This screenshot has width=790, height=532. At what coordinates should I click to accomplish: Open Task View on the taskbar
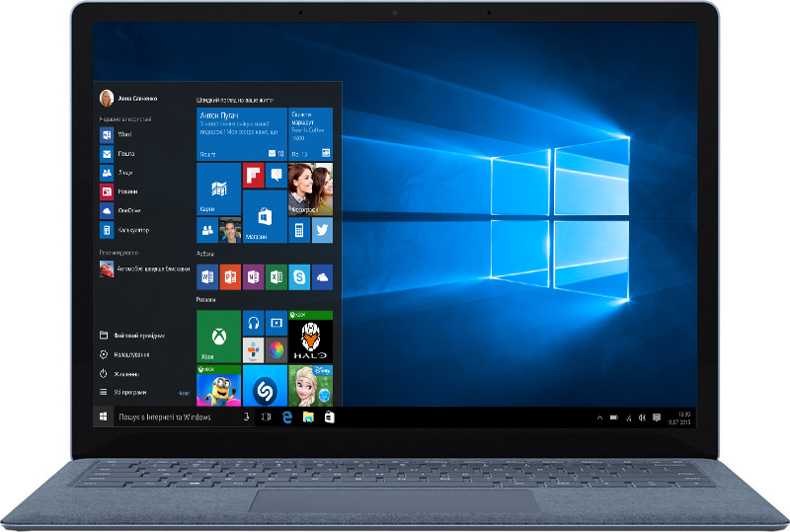(x=266, y=417)
